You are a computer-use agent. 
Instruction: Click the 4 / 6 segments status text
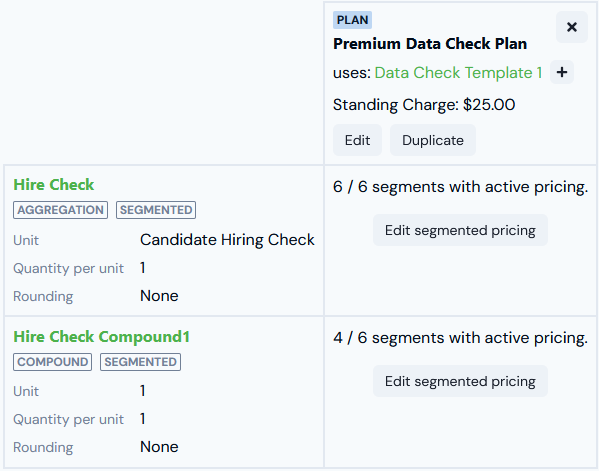tap(460, 338)
